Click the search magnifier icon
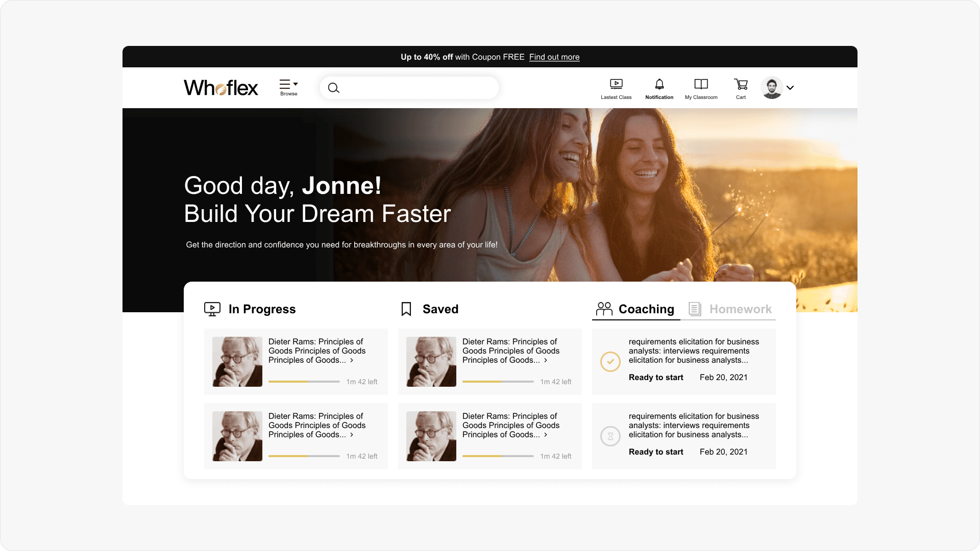This screenshot has height=551, width=980. (333, 88)
